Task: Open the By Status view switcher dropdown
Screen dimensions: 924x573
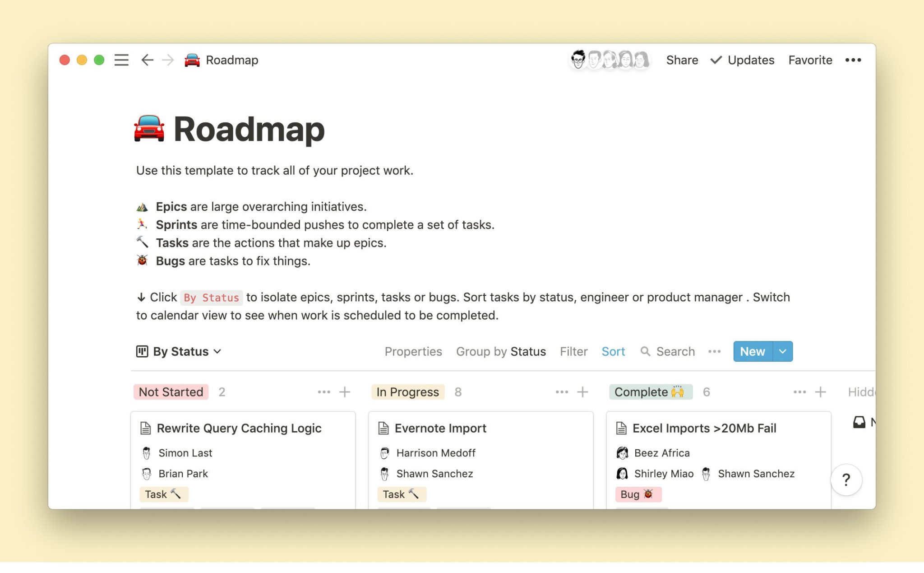Action: 187,351
